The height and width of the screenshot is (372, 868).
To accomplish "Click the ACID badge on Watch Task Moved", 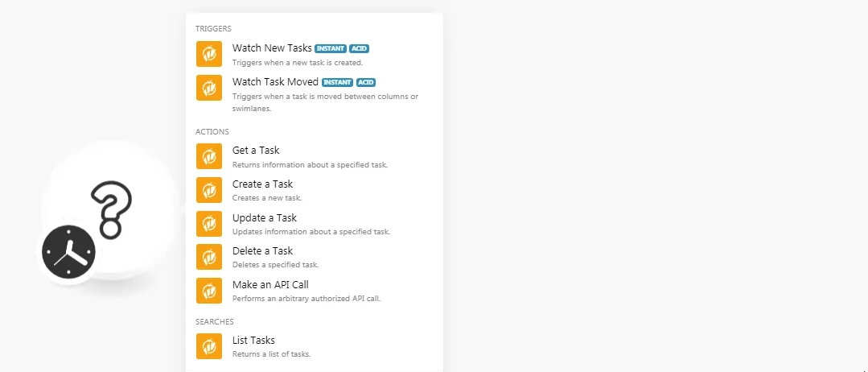I will click(x=366, y=83).
